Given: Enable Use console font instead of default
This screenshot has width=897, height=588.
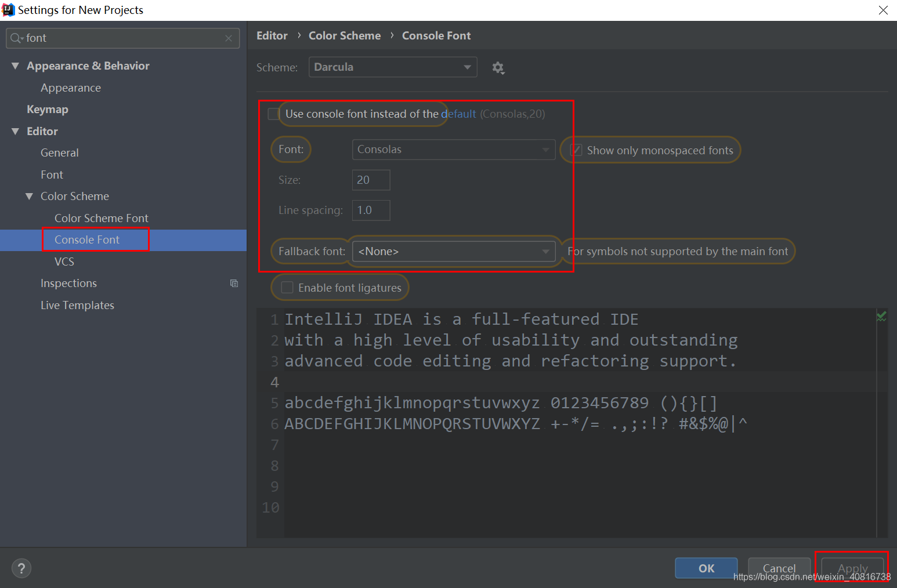Looking at the screenshot, I should [273, 114].
